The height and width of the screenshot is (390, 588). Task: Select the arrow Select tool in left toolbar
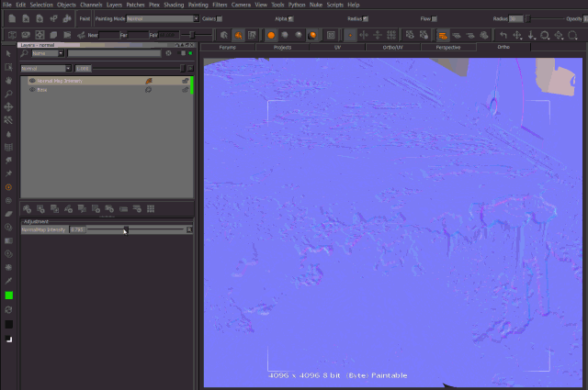8,54
